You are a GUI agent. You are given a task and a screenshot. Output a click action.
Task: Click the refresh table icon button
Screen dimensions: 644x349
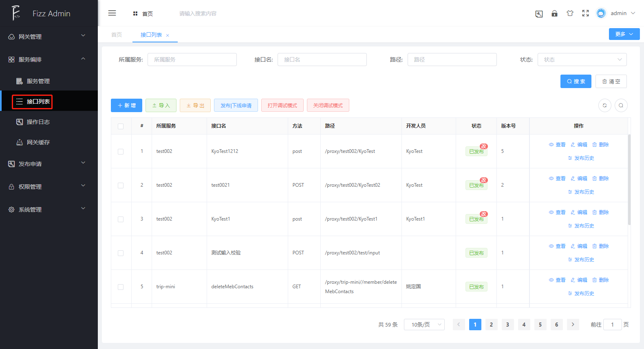(x=605, y=105)
